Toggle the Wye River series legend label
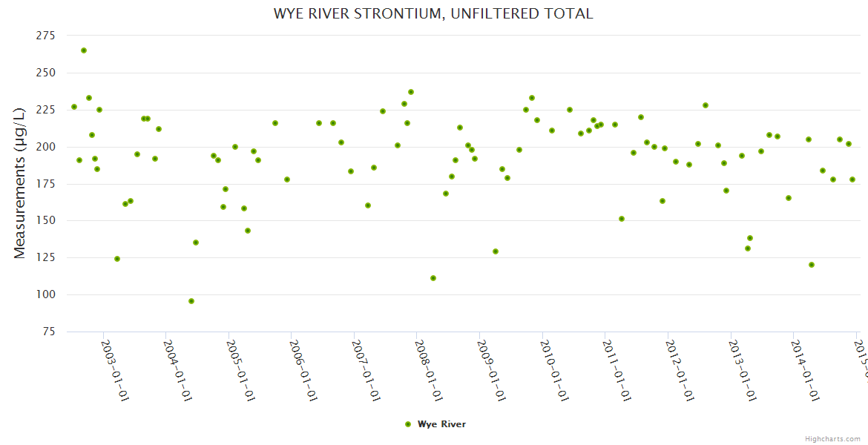The image size is (868, 445). (x=441, y=424)
